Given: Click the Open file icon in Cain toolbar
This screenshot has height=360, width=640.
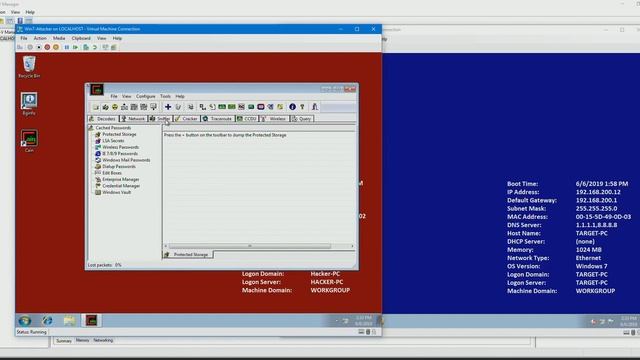Looking at the screenshot, I should pyautogui.click(x=96, y=107).
